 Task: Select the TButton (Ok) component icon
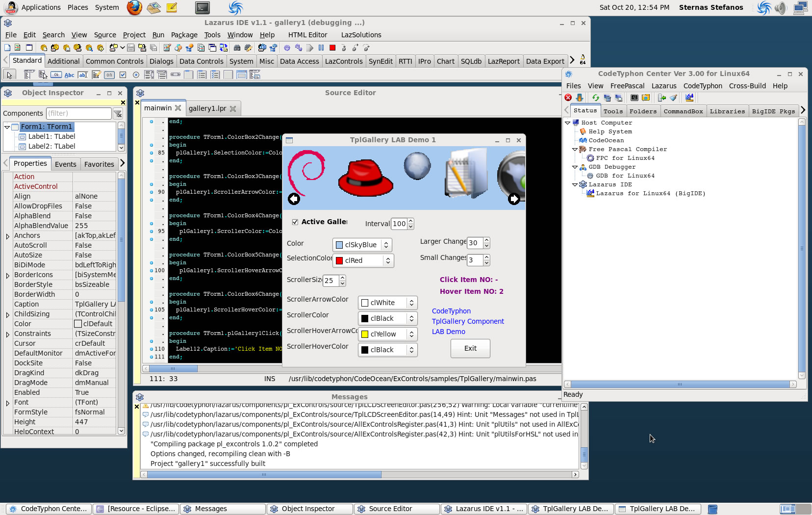(x=56, y=75)
